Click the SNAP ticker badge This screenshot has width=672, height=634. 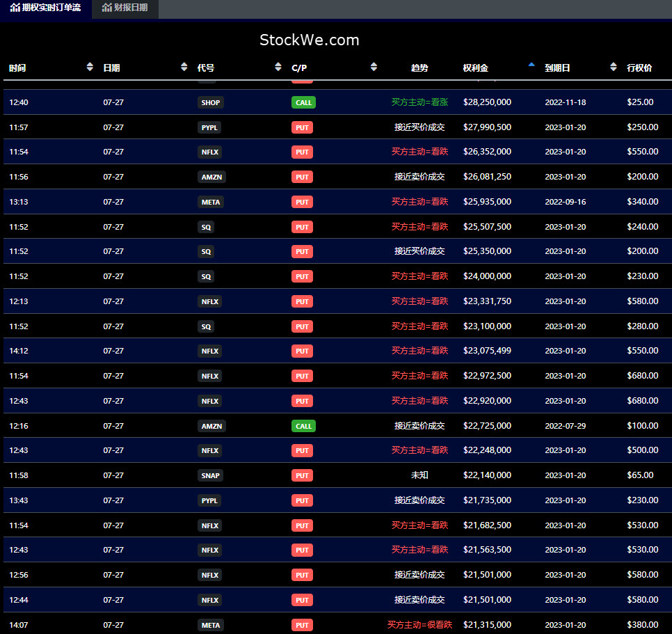pos(210,475)
